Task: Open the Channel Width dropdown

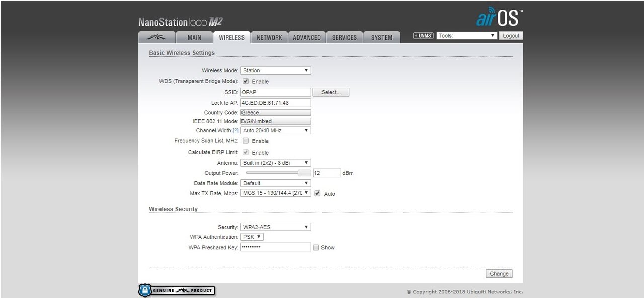Action: 276,130
